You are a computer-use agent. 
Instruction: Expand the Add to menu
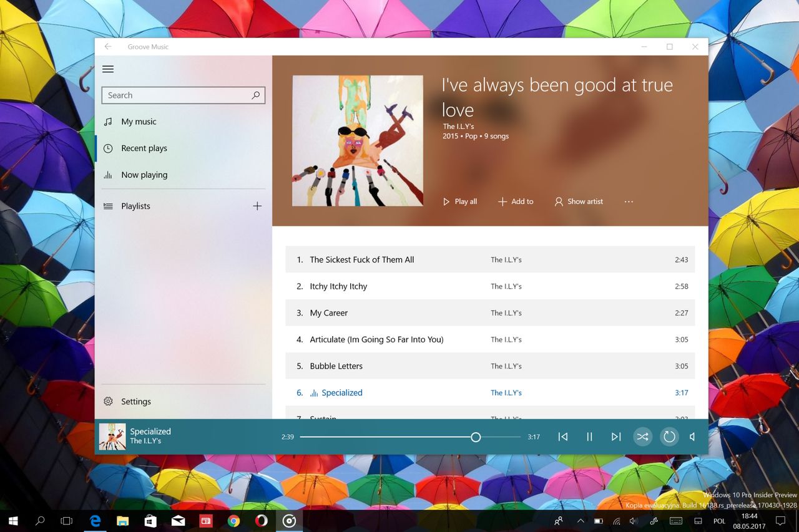point(516,201)
